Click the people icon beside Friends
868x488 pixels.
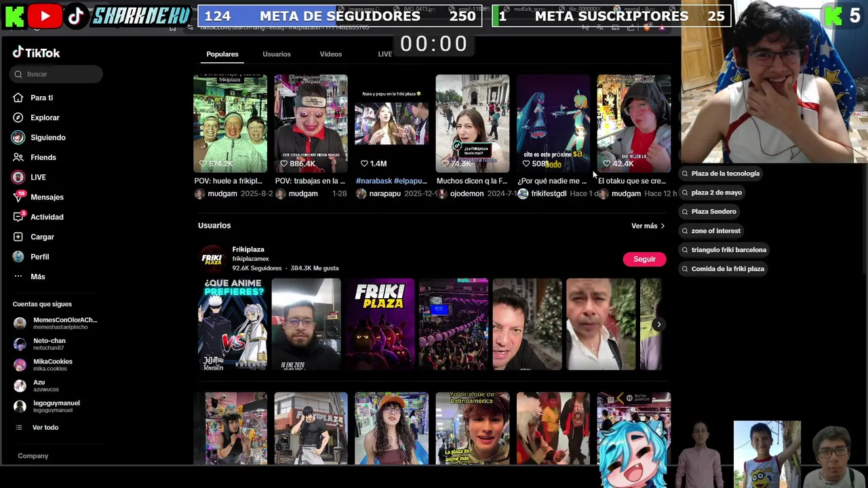pos(18,157)
